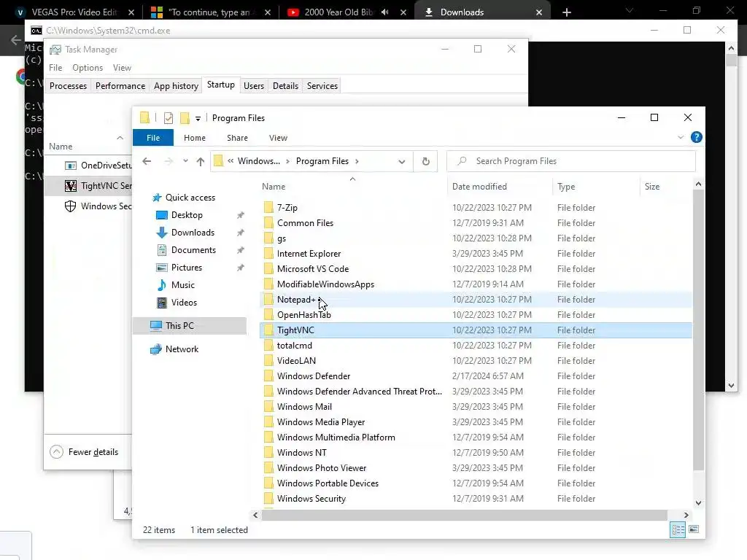Click the Forward arrow in File Explorer

pyautogui.click(x=169, y=161)
